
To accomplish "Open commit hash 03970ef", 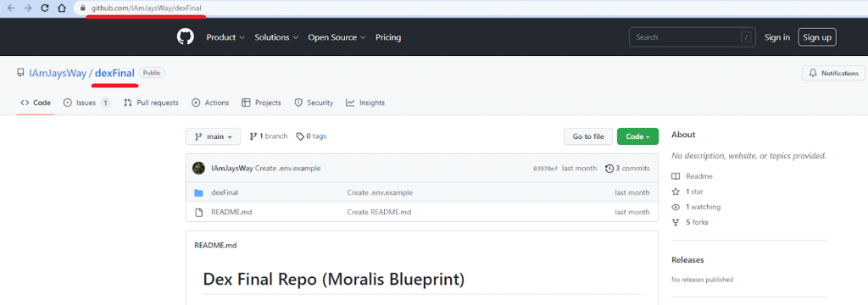I will point(545,169).
